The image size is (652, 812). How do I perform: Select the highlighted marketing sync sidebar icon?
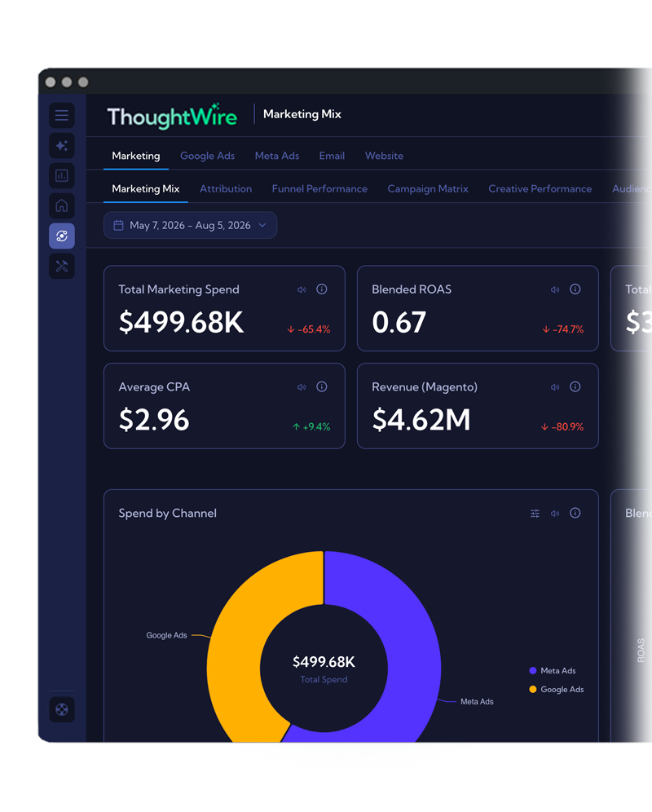click(x=62, y=236)
